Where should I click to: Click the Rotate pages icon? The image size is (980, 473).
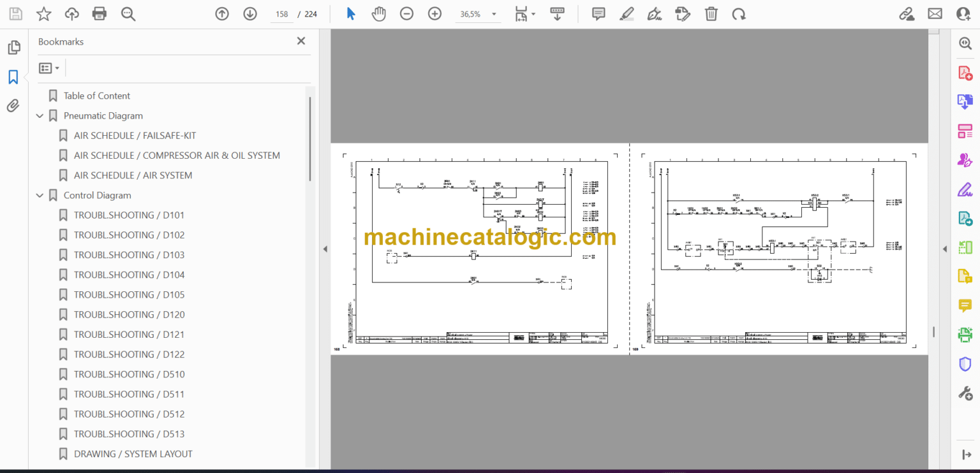[x=739, y=13]
